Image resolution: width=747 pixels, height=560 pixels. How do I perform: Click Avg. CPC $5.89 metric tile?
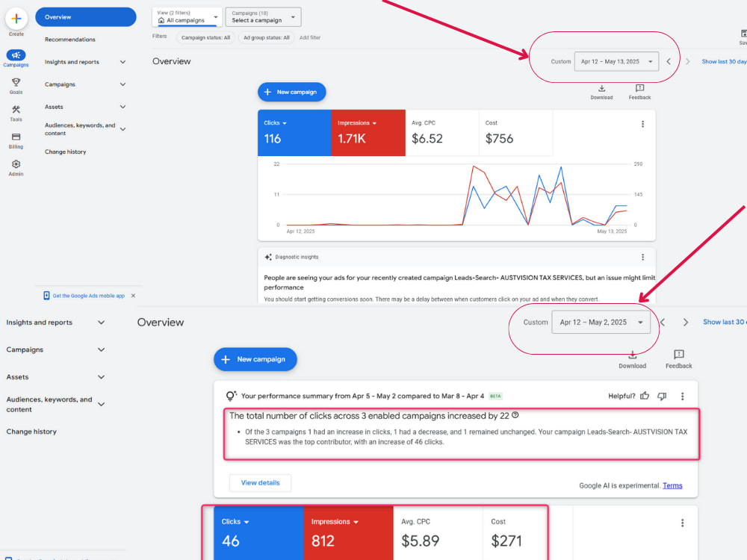[x=438, y=533]
